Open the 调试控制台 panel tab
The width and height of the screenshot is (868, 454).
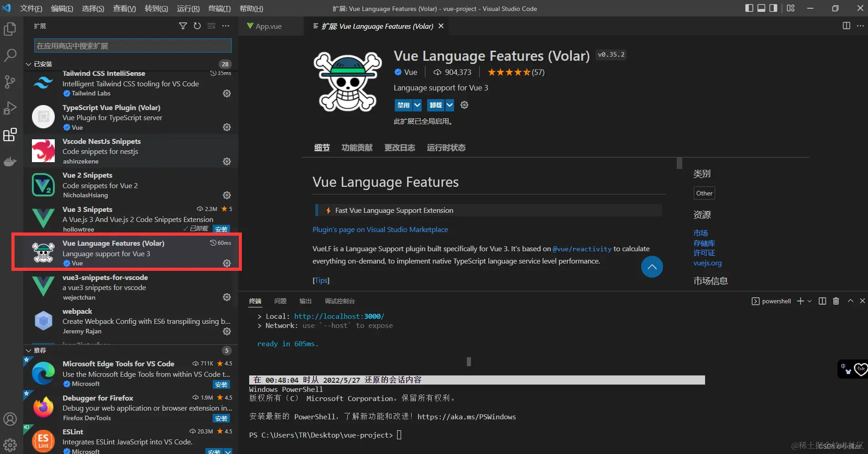pyautogui.click(x=340, y=301)
